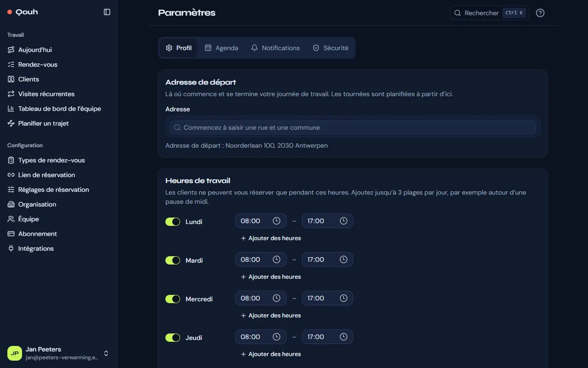Click the clock icon in Jeudi start time
The image size is (588, 368).
277,337
